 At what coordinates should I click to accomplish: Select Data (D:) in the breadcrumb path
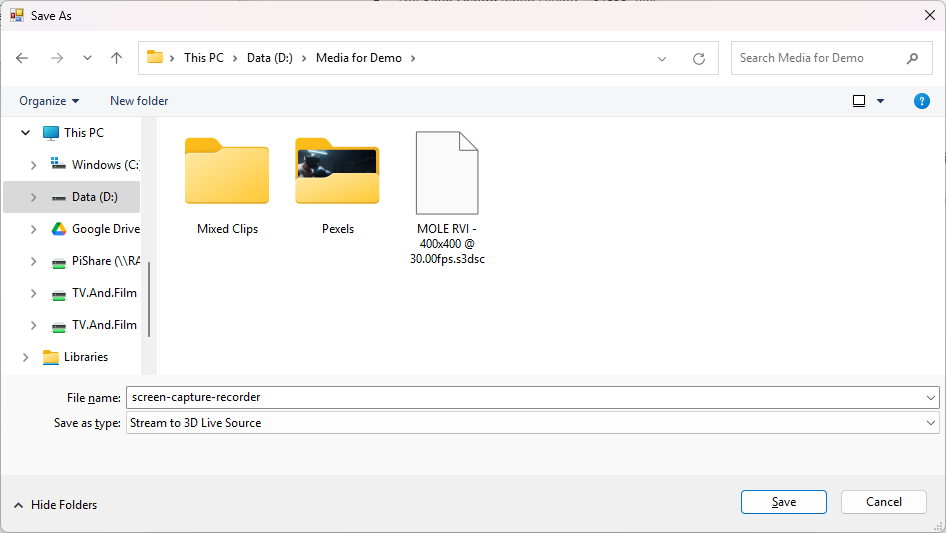tap(270, 58)
